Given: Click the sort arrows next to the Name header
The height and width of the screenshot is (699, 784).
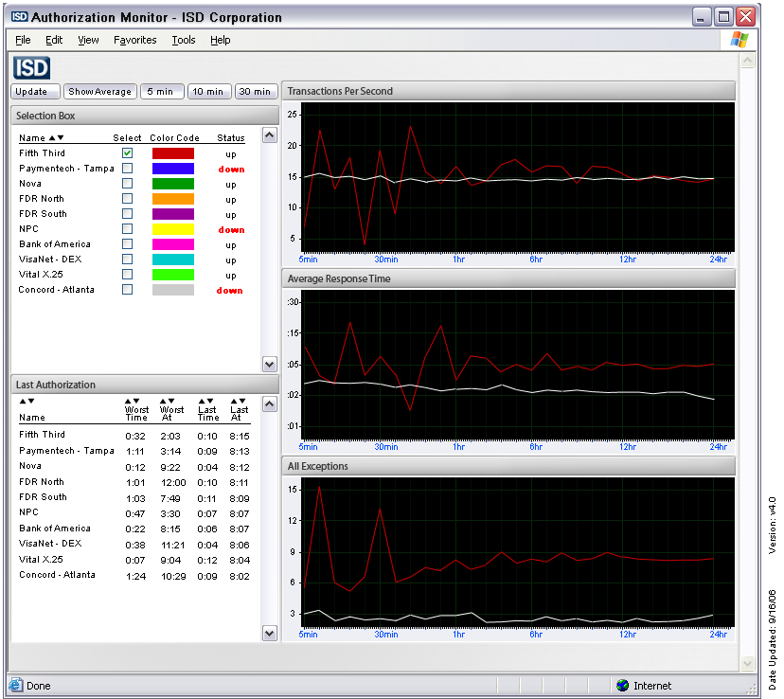Looking at the screenshot, I should tap(56, 138).
